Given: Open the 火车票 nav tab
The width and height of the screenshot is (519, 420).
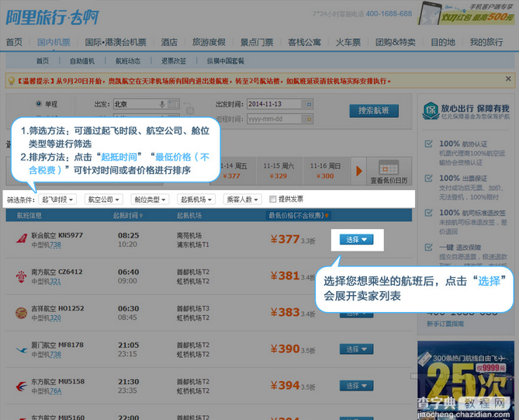Looking at the screenshot, I should tap(348, 43).
